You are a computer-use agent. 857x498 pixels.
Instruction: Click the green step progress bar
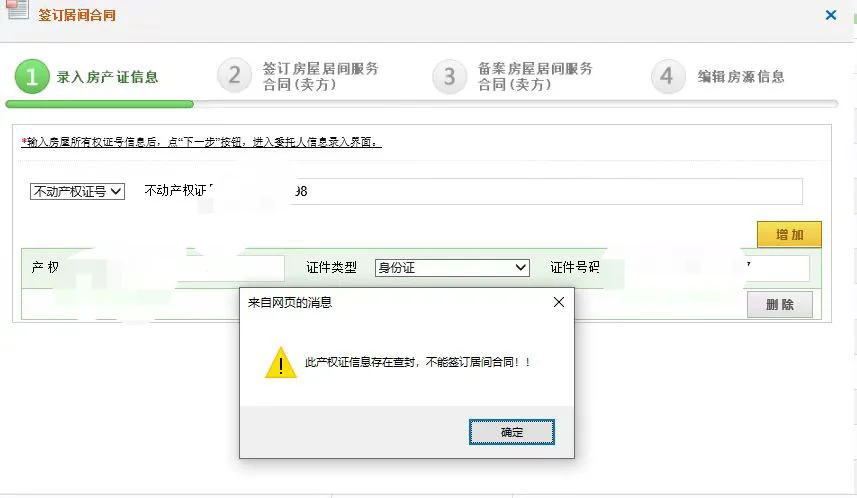pos(99,104)
